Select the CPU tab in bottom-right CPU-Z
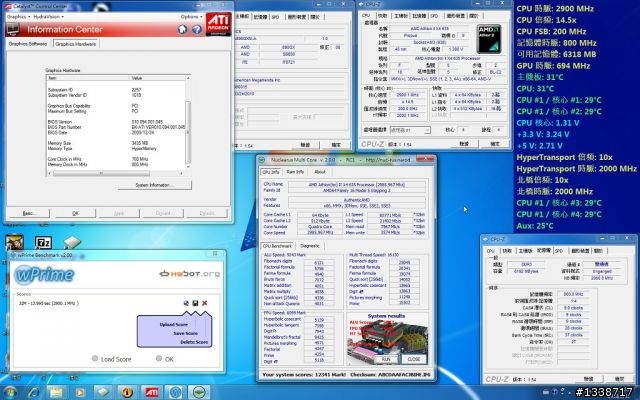The image size is (640, 400). [491, 251]
